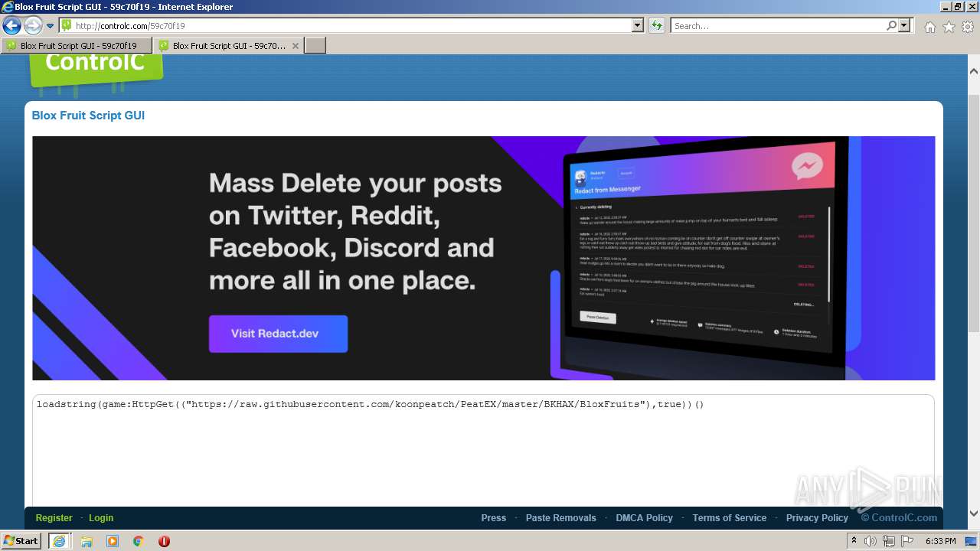Click the 6:33 PM system clock

click(940, 541)
